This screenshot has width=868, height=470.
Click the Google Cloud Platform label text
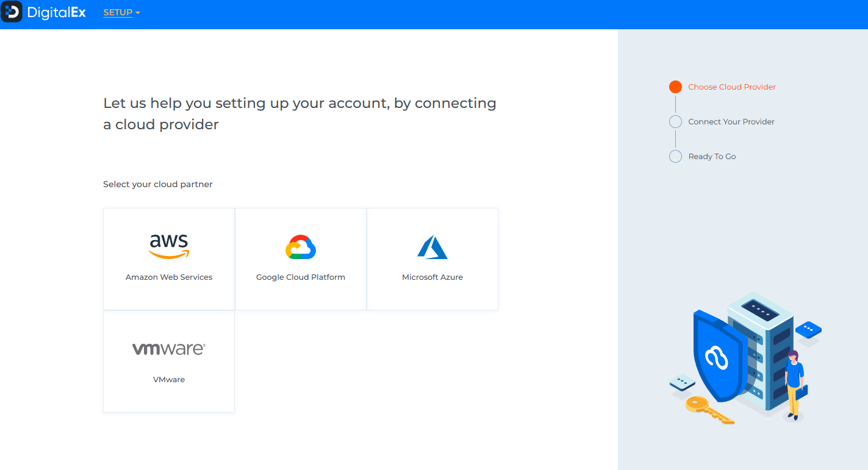(301, 277)
